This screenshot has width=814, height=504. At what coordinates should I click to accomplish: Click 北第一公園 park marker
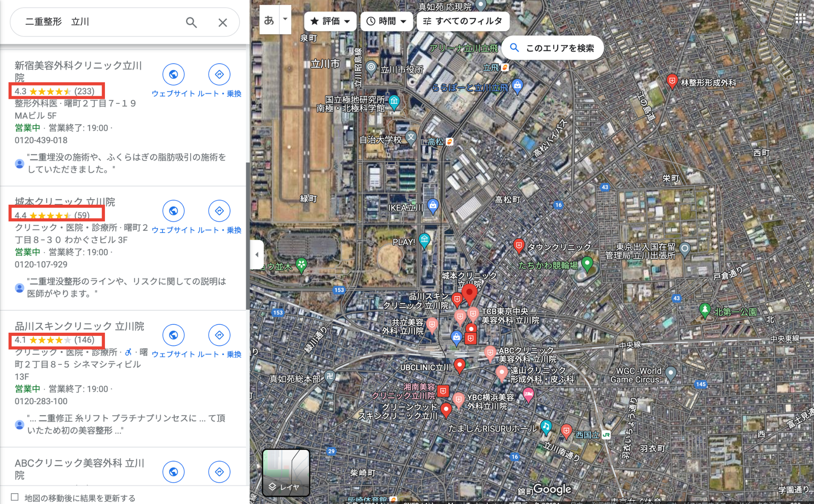tap(705, 310)
